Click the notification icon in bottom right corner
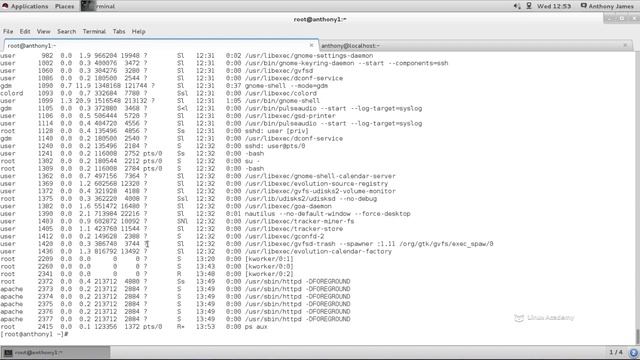The width and height of the screenshot is (640, 360). coord(633,353)
